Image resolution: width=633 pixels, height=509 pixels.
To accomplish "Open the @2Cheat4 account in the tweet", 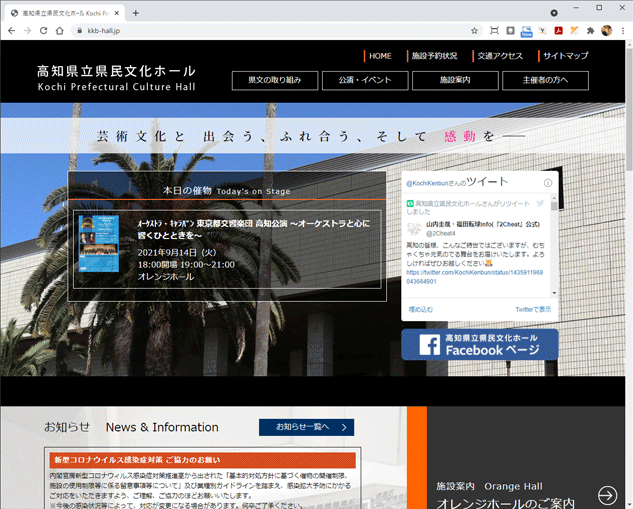I will 441,234.
